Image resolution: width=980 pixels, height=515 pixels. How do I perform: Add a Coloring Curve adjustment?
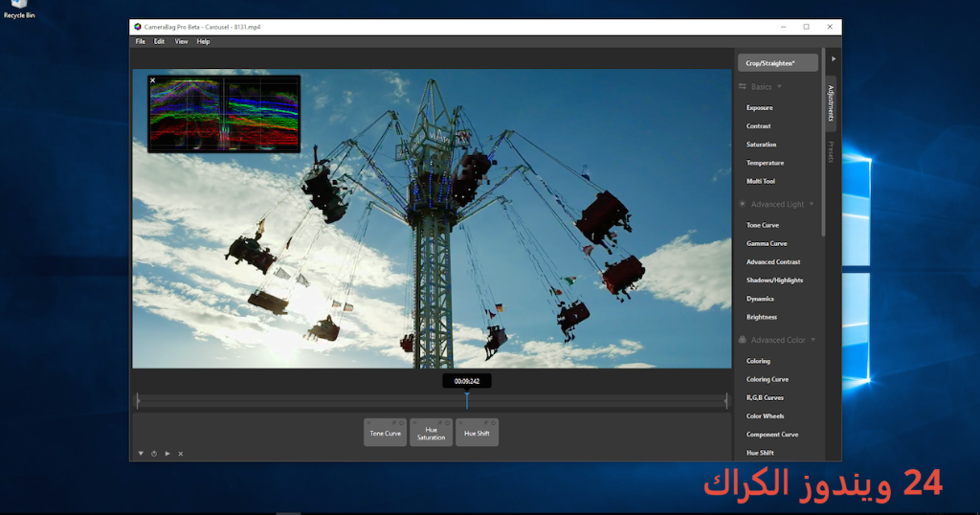[768, 379]
